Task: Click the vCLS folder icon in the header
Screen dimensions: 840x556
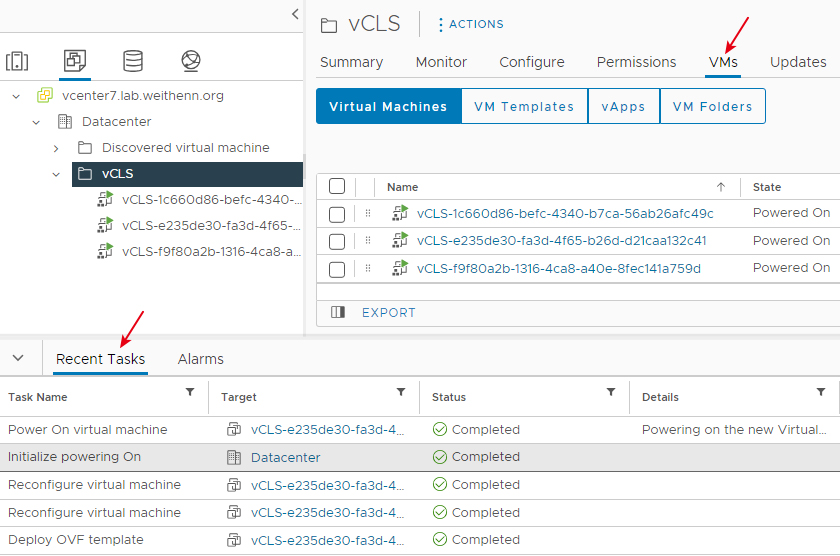Action: pyautogui.click(x=329, y=25)
